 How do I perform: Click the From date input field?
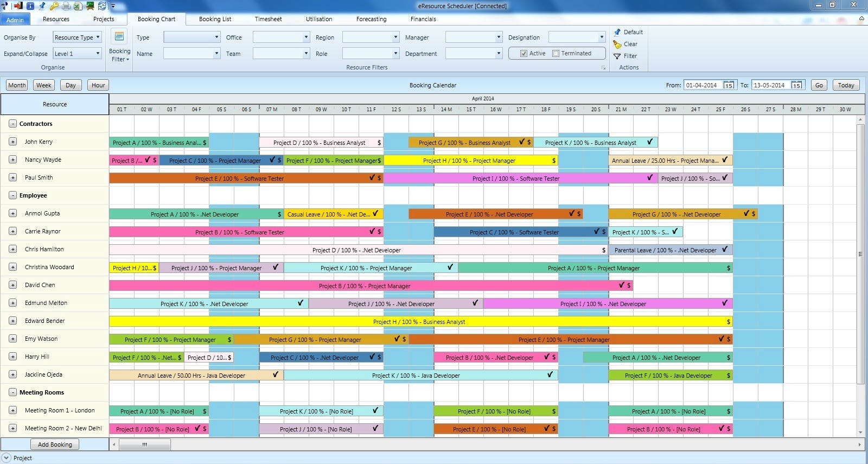pyautogui.click(x=703, y=85)
